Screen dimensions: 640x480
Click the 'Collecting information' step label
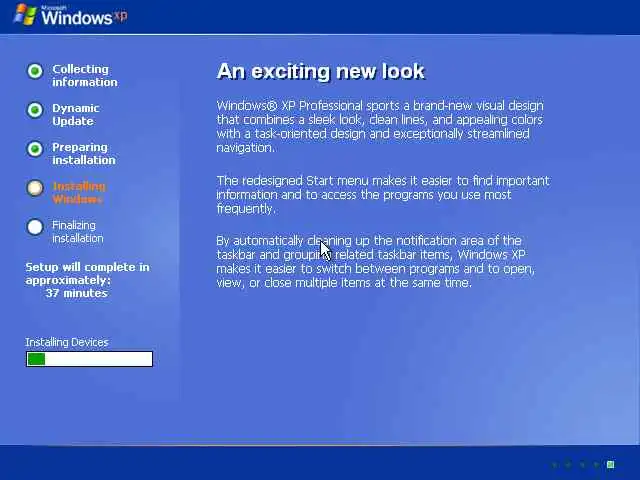pos(84,76)
